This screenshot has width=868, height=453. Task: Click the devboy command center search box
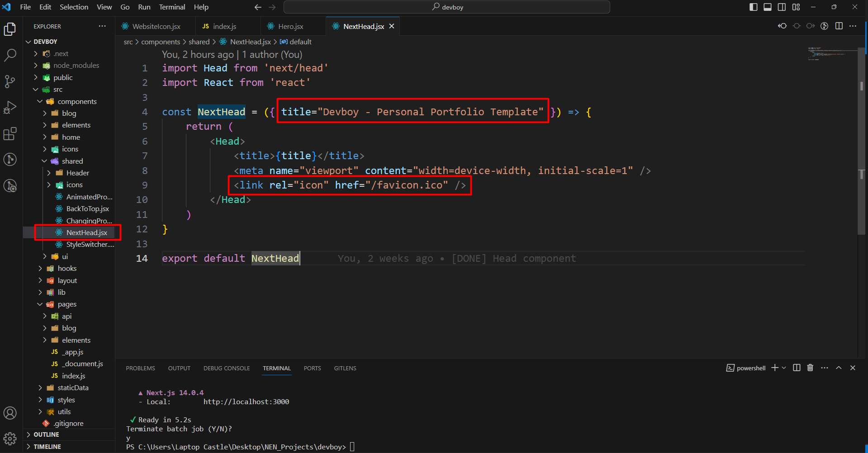coord(447,7)
